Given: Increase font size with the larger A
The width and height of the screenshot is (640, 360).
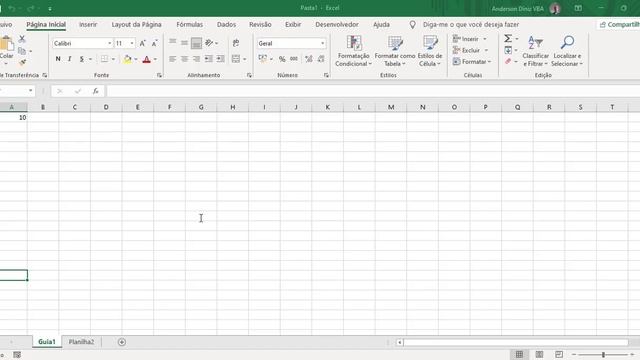Looking at the screenshot, I should click(x=142, y=43).
